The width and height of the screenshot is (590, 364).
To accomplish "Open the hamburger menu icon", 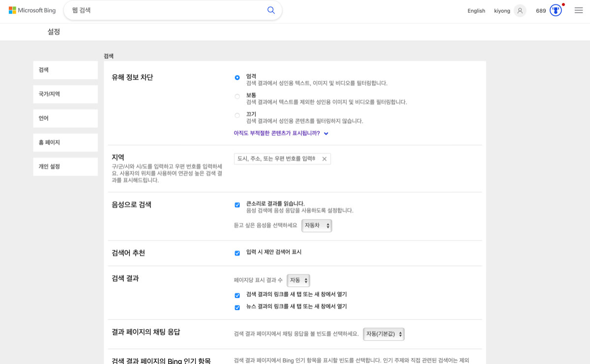I will coord(579,10).
